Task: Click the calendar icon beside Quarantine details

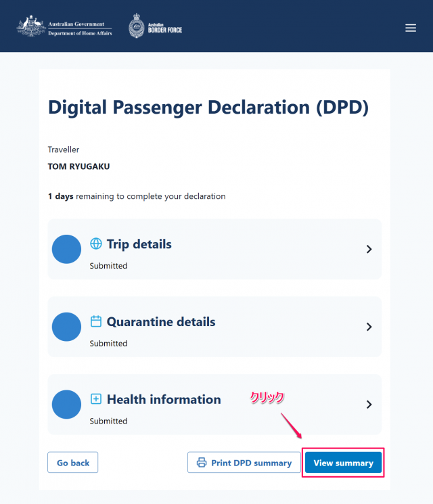Action: click(x=96, y=321)
